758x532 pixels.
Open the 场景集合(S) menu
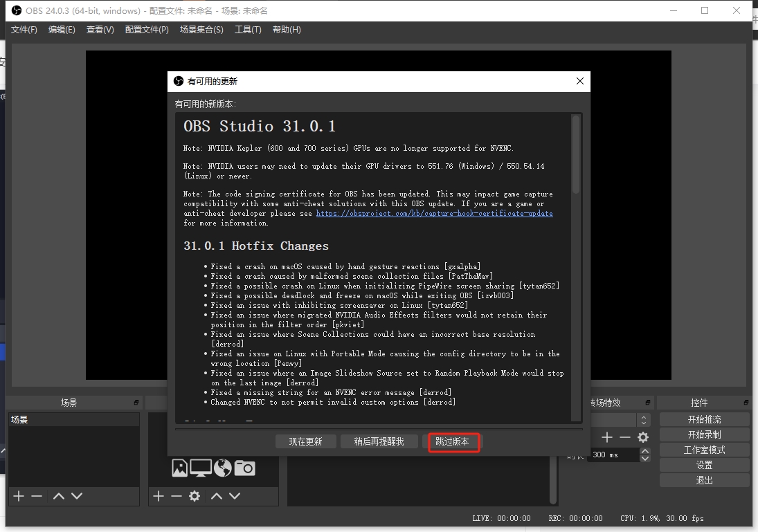(201, 30)
